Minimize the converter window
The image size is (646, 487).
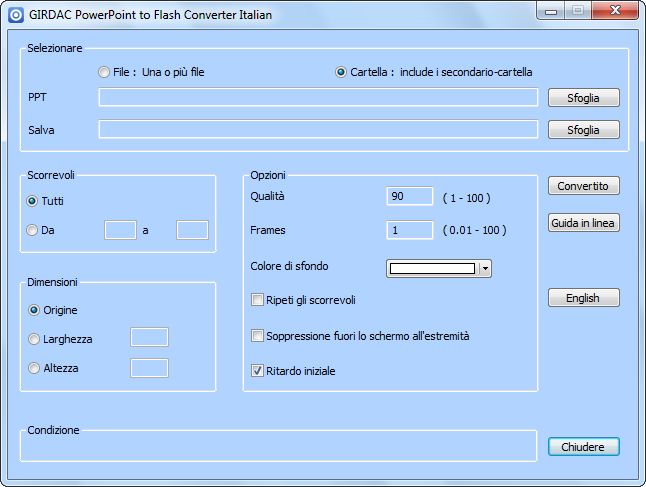tap(550, 11)
